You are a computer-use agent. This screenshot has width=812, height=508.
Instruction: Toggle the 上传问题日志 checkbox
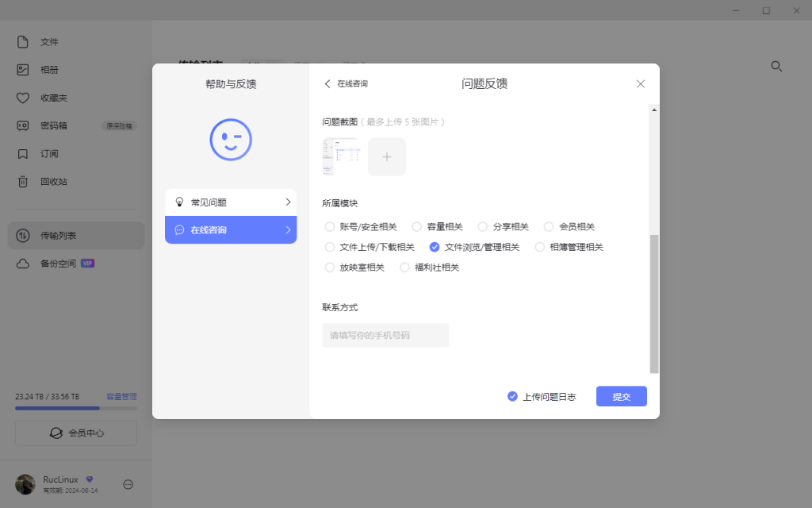coord(512,396)
